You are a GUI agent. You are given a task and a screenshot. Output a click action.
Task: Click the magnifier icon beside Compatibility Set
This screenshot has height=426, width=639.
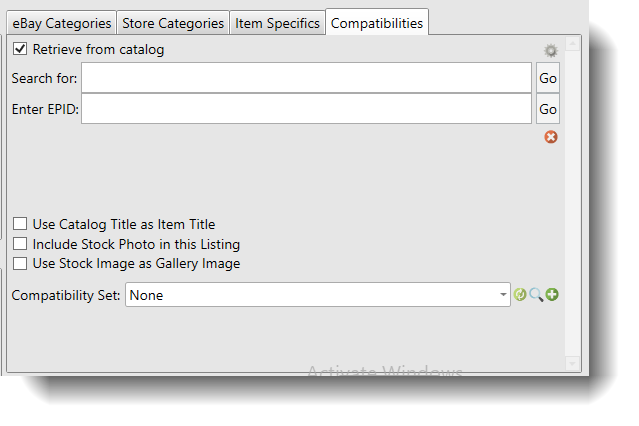536,295
